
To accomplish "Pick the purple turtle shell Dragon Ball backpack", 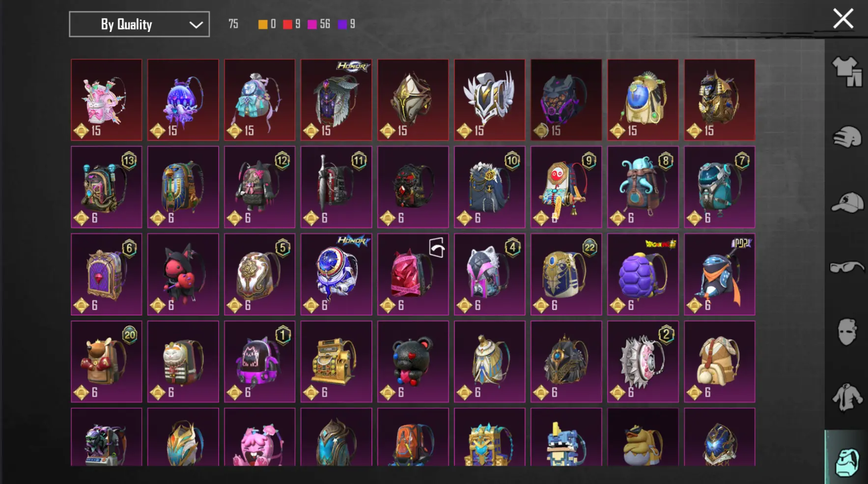I will pos(643,274).
